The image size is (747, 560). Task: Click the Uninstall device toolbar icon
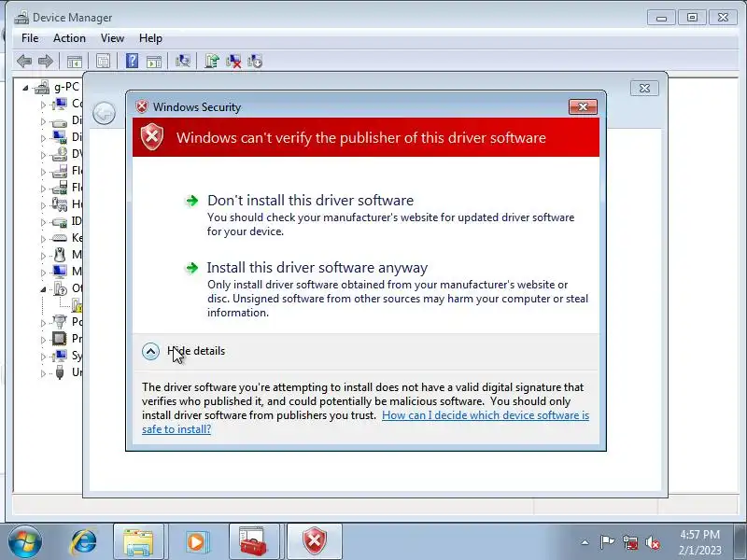point(233,61)
